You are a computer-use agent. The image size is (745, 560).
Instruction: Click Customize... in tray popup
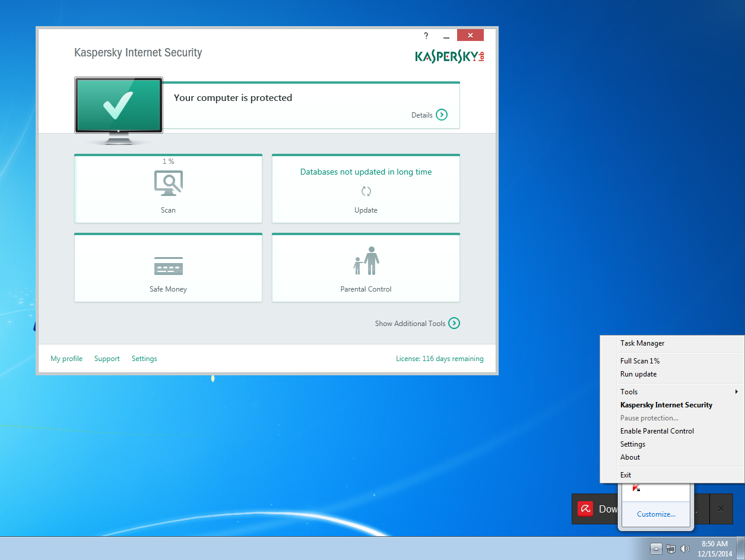click(656, 514)
